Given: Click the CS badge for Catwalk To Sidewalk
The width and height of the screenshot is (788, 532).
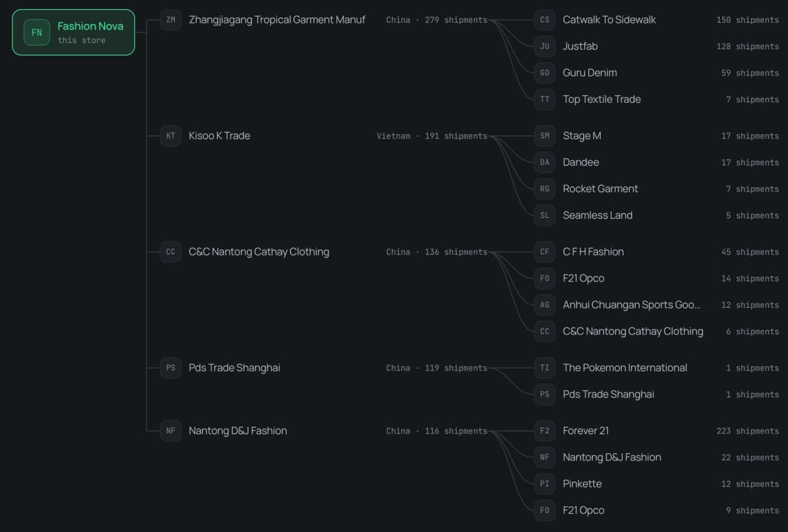Looking at the screenshot, I should [x=545, y=20].
